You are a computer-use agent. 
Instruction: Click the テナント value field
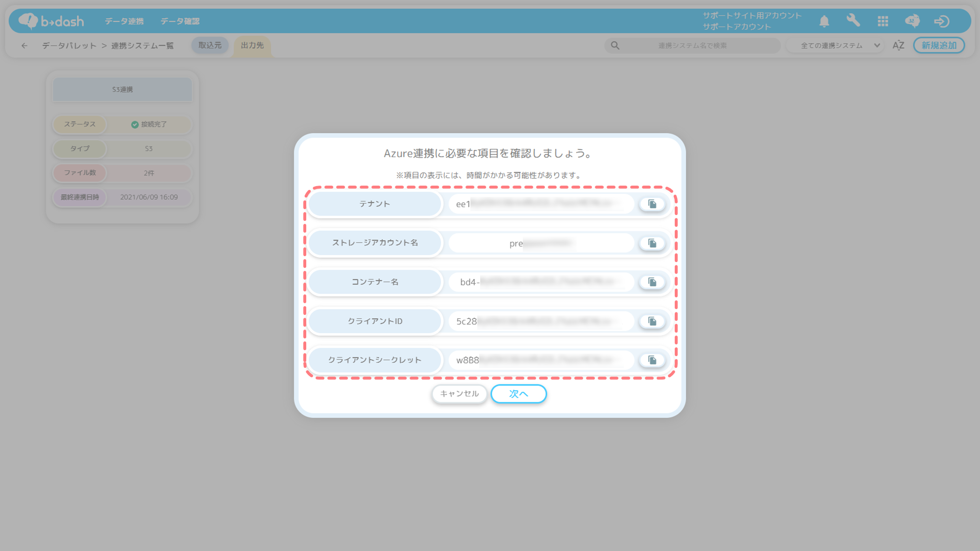tap(541, 204)
